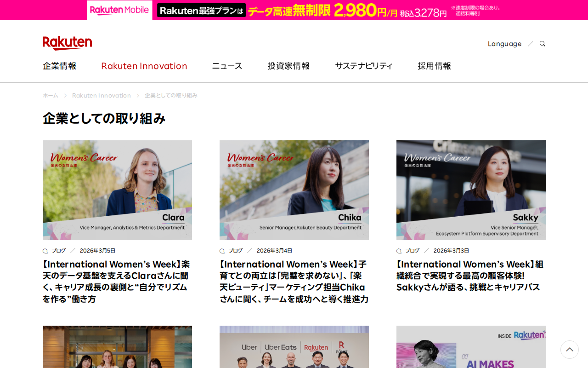This screenshot has width=588, height=368.
Task: Open the サステナビリティ menu
Action: pos(364,66)
